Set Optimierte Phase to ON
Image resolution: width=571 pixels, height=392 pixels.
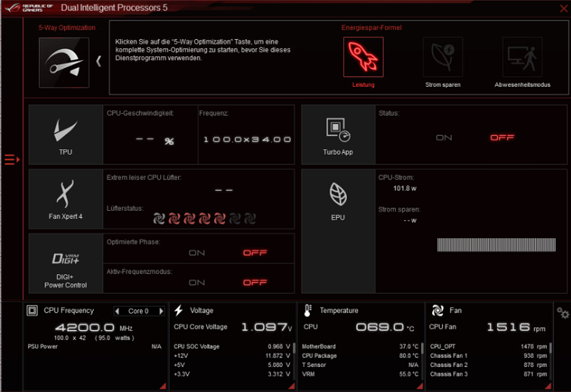(x=197, y=252)
